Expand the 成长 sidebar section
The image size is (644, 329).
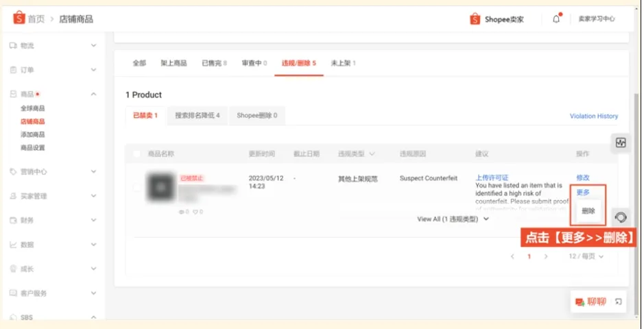[x=94, y=269]
